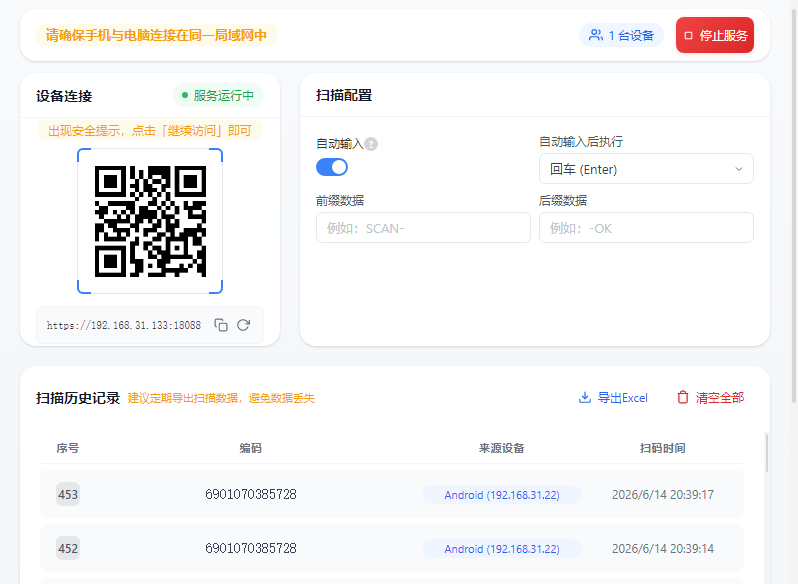Click the history table's scrollbar

[767, 453]
